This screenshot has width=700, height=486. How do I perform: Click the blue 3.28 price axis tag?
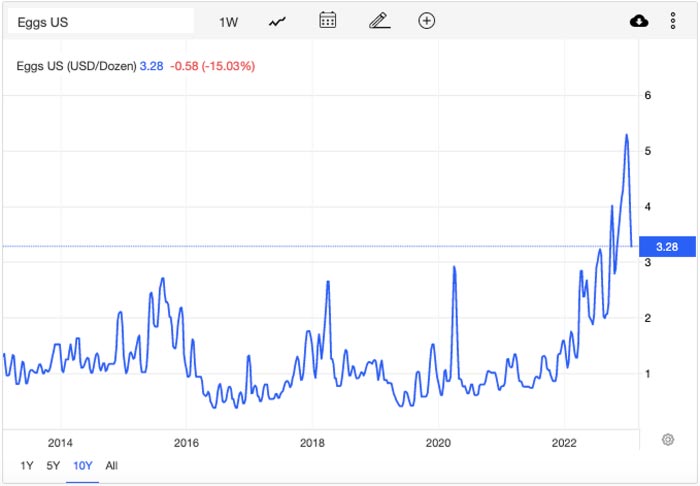667,246
